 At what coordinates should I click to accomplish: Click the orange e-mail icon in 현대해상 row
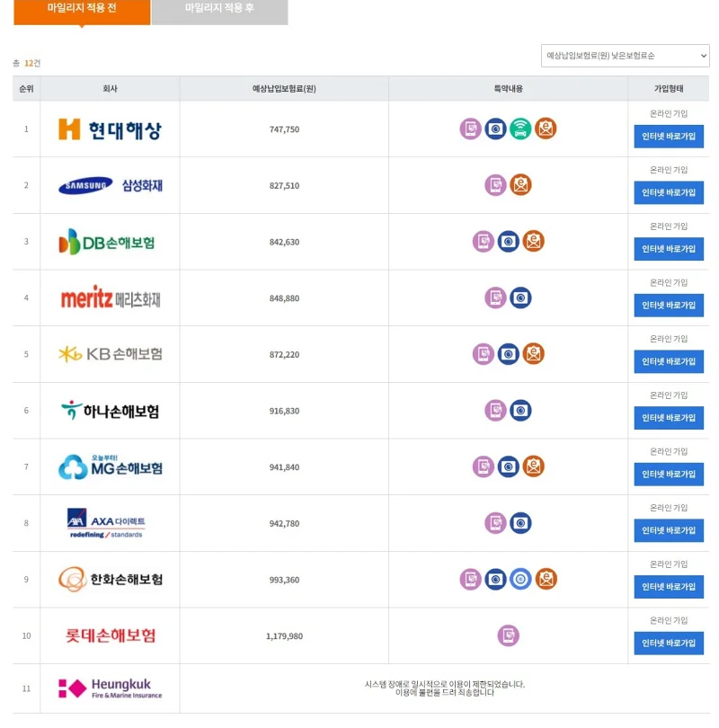tap(546, 129)
